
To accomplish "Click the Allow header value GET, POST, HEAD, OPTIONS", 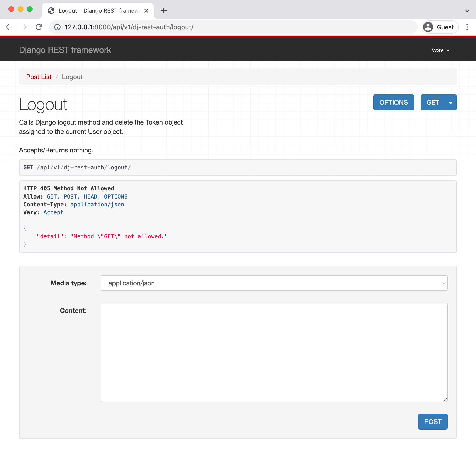I will (x=87, y=197).
